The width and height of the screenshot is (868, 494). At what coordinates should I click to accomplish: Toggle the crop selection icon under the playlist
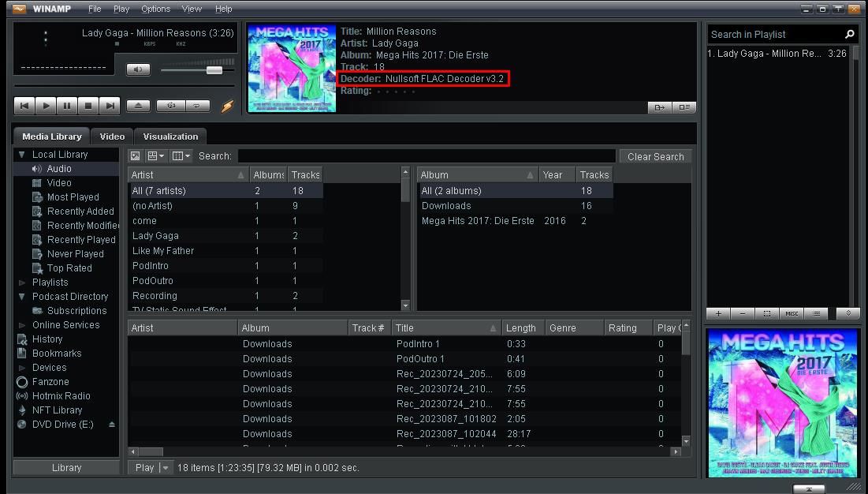coord(766,313)
